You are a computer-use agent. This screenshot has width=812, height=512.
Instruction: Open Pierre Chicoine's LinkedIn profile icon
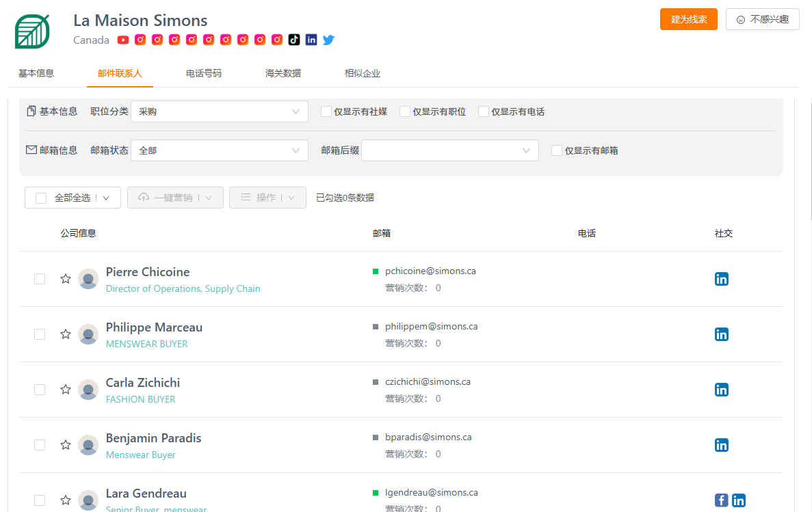pos(722,279)
